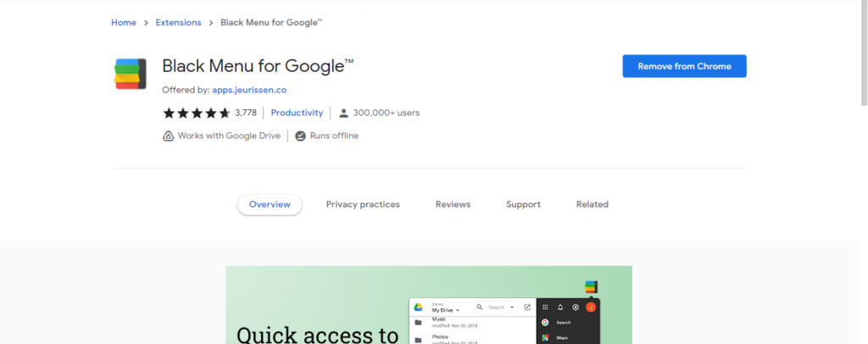Click the search magnifier in preview

480,307
